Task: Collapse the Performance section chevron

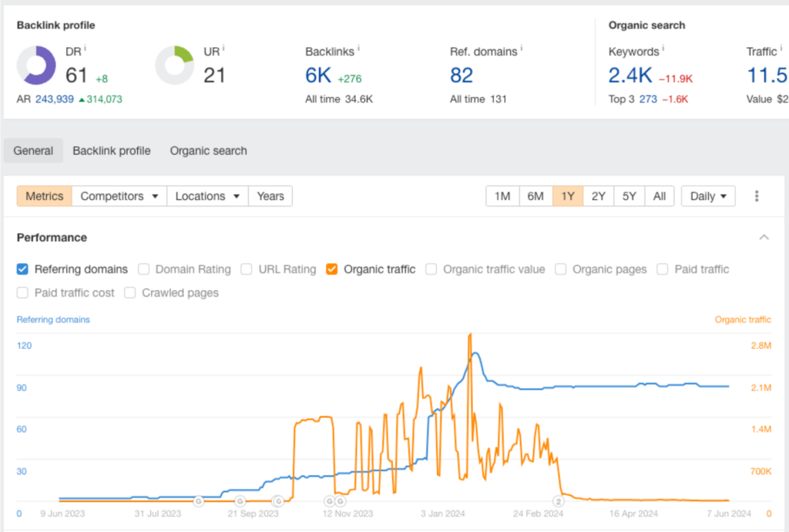Action: [764, 237]
